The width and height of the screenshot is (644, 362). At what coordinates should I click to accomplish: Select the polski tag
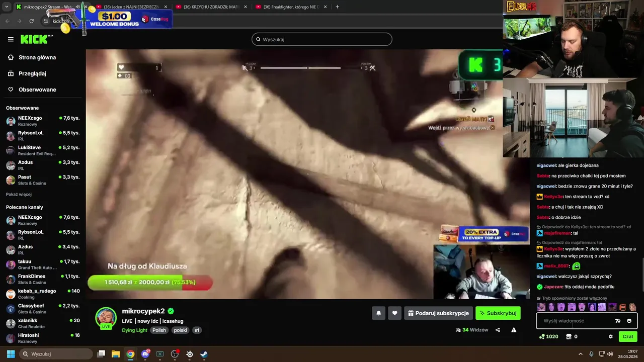coord(180,330)
